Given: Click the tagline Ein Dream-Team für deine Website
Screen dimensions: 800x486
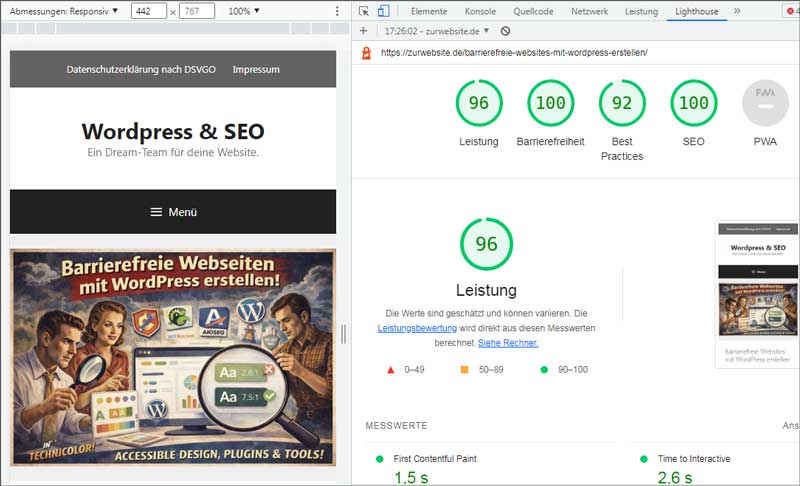Looking at the screenshot, I should [x=173, y=152].
